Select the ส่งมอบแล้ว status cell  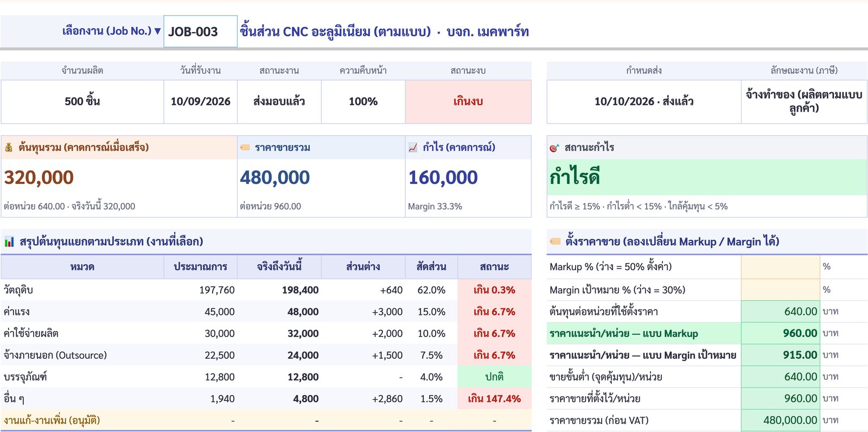pos(279,101)
